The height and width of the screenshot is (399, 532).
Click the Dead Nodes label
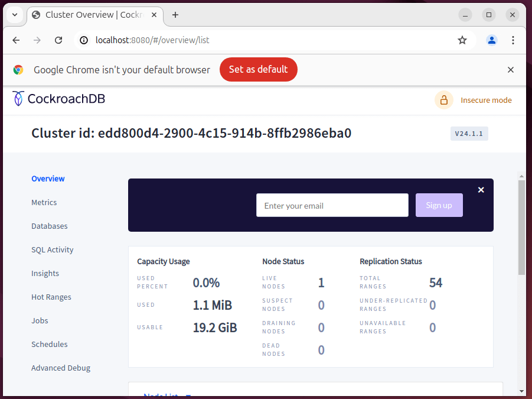click(x=274, y=350)
